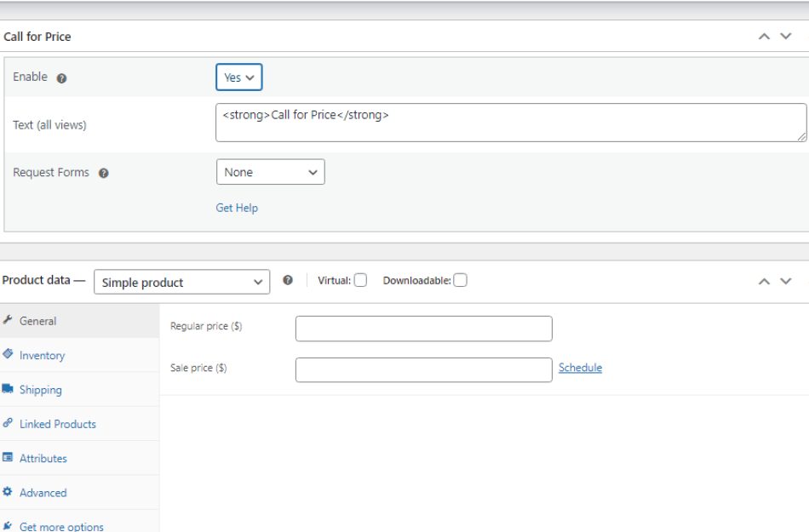
Task: Click the help icon next to Request Forms
Action: tap(103, 172)
